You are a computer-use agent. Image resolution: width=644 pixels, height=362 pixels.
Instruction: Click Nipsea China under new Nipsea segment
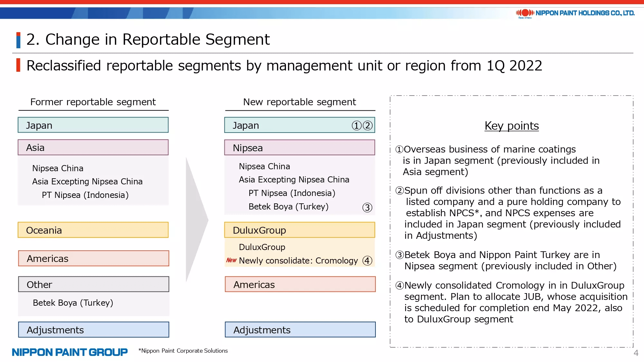(265, 166)
